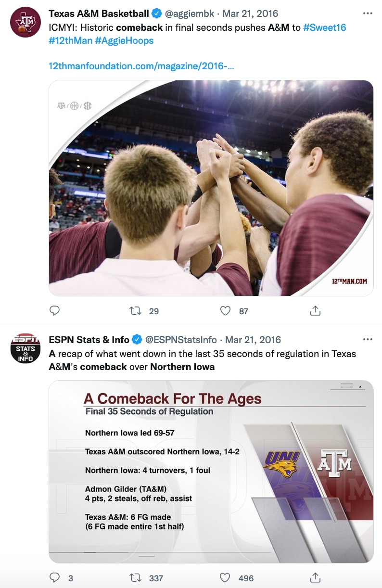Open ESPN Stats & Info profile avatar

[25, 348]
